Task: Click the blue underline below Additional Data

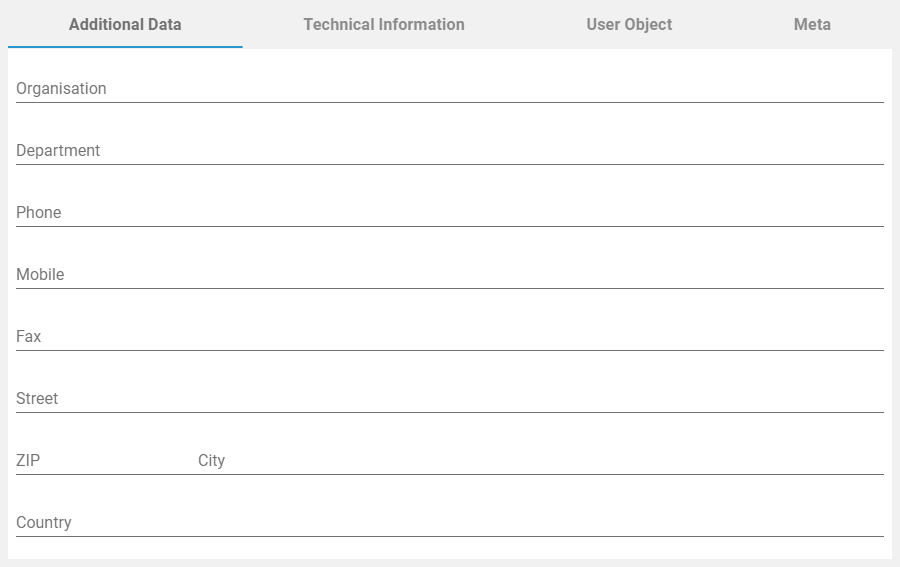Action: pos(125,47)
